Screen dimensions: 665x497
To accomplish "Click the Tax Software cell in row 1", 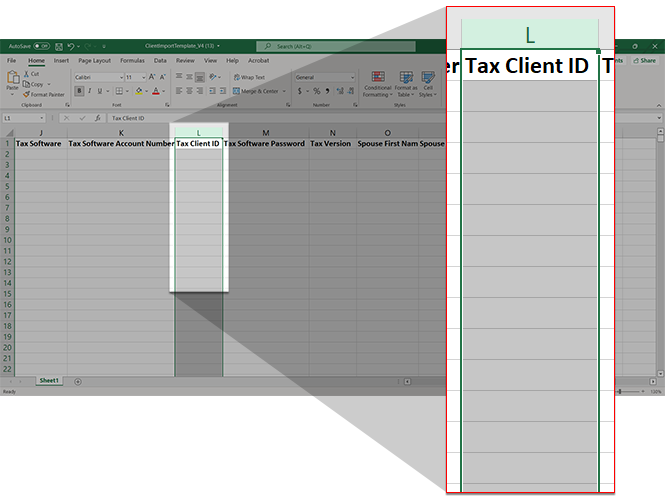I will pos(39,144).
